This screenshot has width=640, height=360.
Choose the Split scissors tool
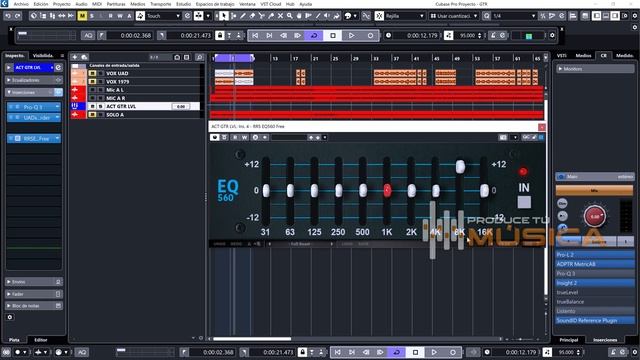[x=262, y=16]
